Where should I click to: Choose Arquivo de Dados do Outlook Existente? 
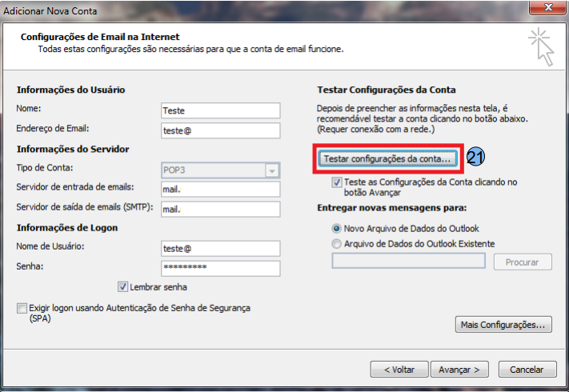337,243
